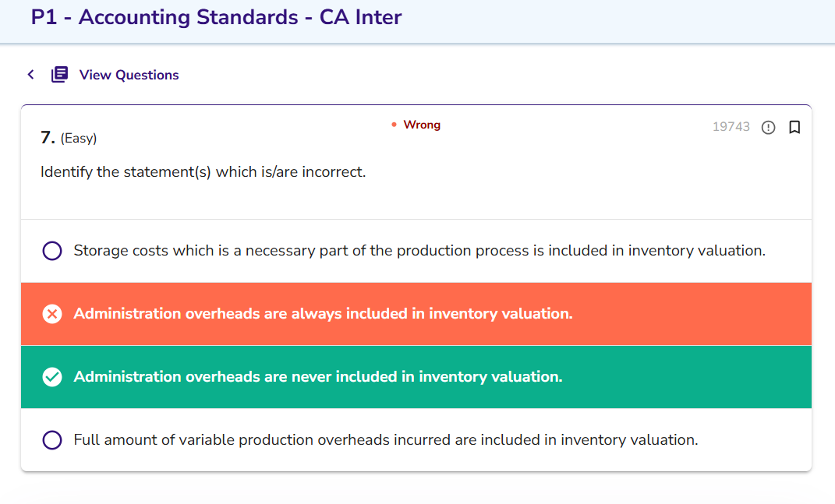Report this question via the exclamation icon
Image resolution: width=835 pixels, height=504 pixels.
tap(768, 127)
